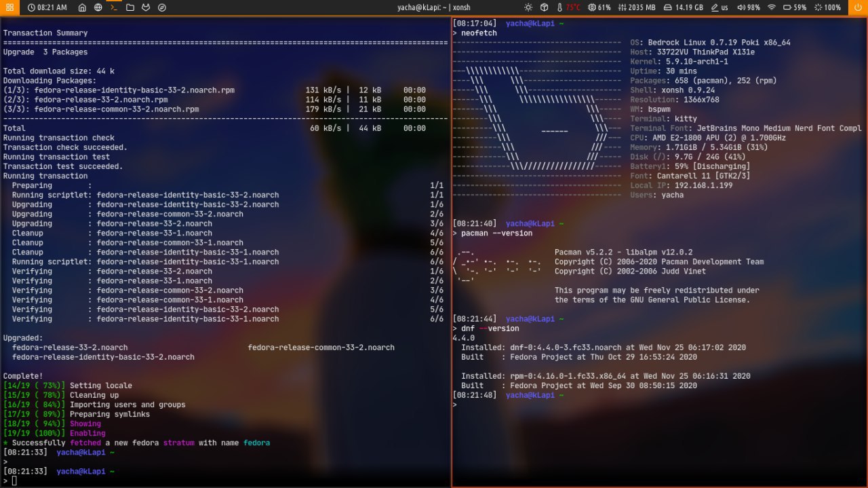Click 'Battery1: 59% [Discharging]' line
The height and width of the screenshot is (488, 868).
(690, 166)
